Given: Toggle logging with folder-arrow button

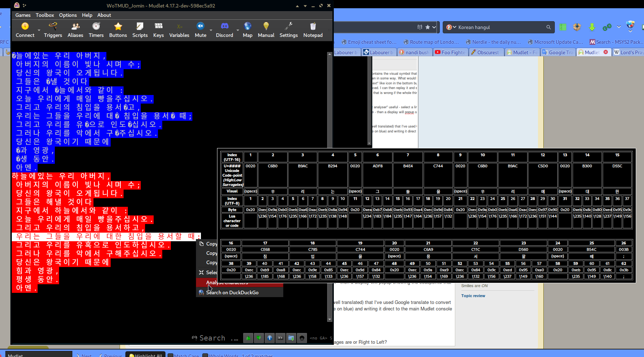Looking at the screenshot, I should coord(291,338).
